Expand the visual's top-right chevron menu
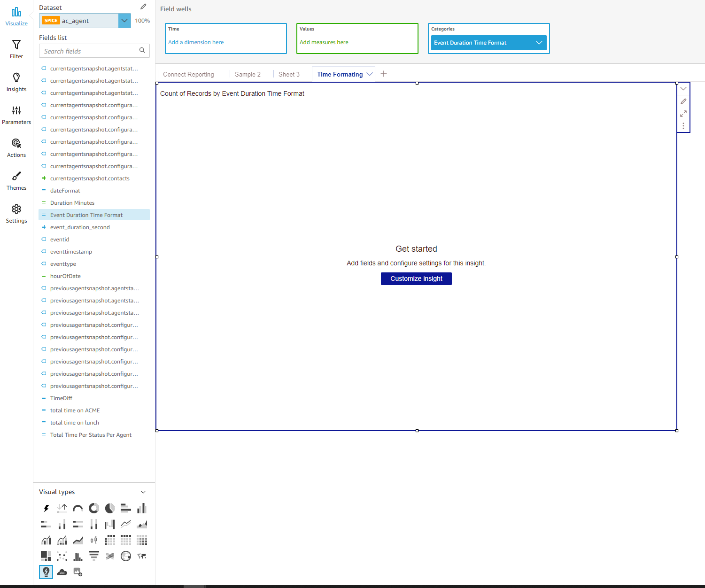This screenshot has height=588, width=705. coord(683,88)
